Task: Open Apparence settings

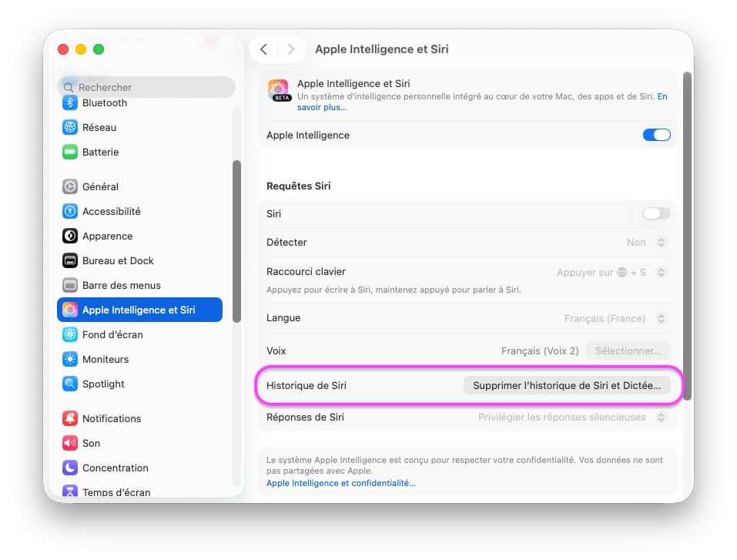Action: 102,236
